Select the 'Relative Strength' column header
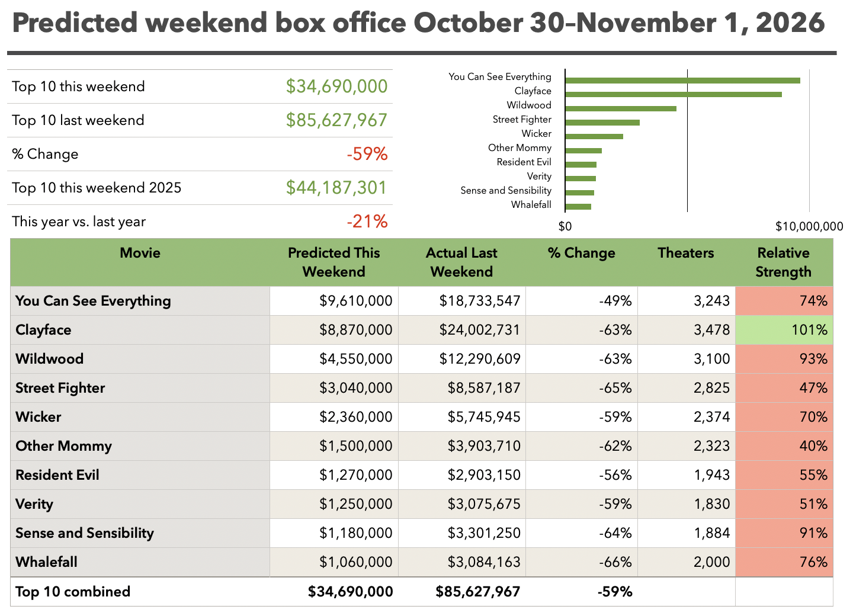Screen dimensions: 853x616 pyautogui.click(x=784, y=262)
